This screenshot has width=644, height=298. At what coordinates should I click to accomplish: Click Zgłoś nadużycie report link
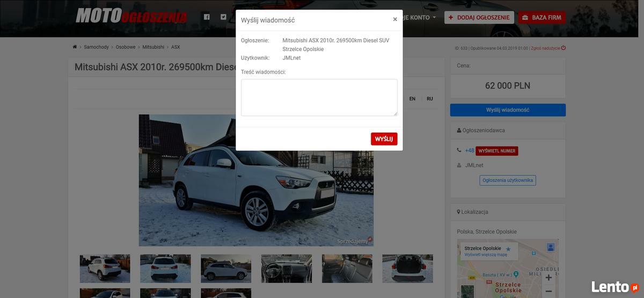(547, 48)
